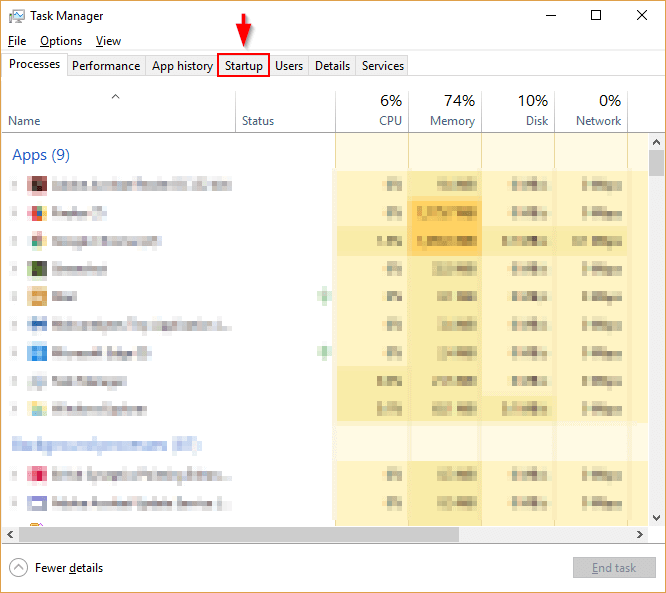666x593 pixels.
Task: Open the Services tab
Action: pos(382,66)
